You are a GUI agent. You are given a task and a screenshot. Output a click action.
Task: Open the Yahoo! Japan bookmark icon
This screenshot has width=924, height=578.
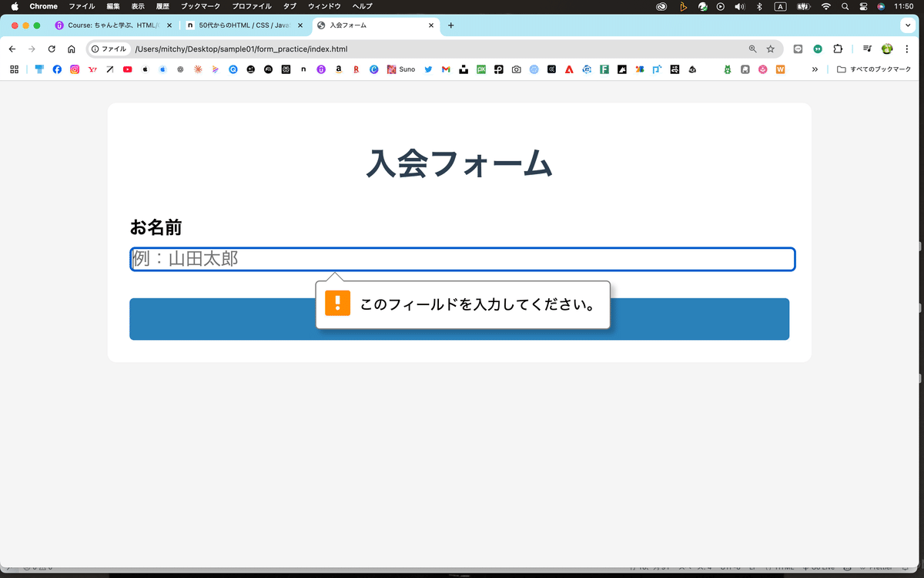click(92, 69)
